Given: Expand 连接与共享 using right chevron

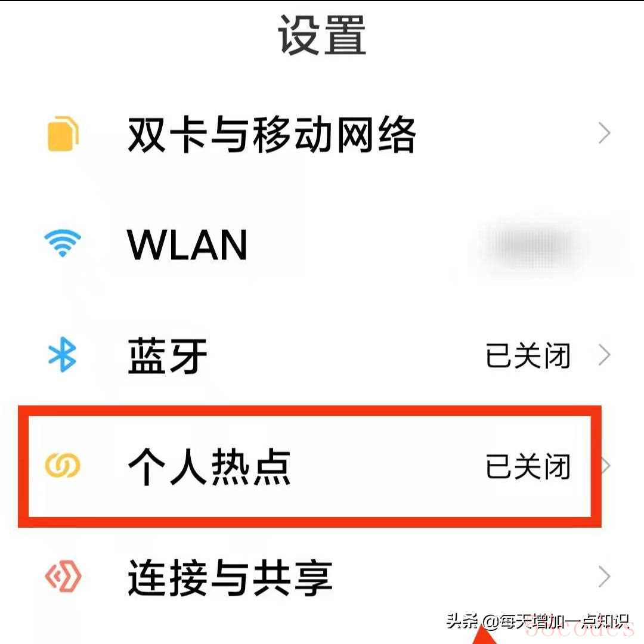Looking at the screenshot, I should click(604, 577).
